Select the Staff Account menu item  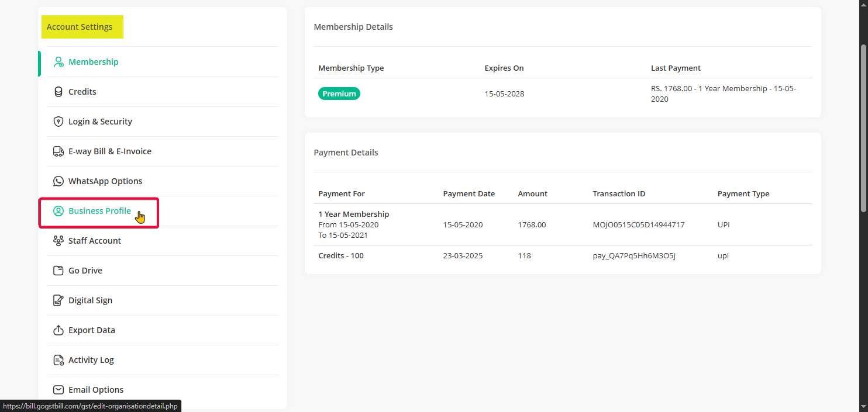pos(94,241)
